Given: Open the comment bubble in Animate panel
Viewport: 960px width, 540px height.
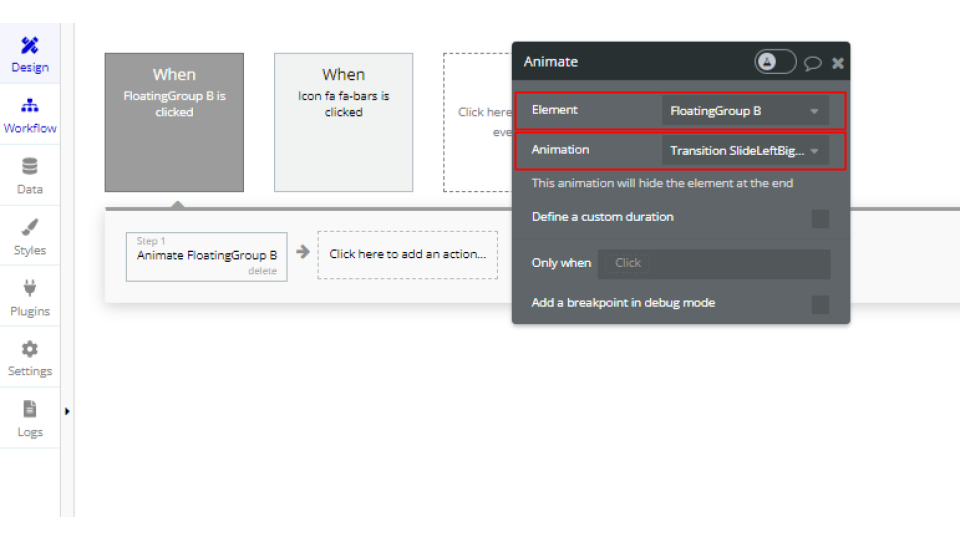Looking at the screenshot, I should point(812,63).
